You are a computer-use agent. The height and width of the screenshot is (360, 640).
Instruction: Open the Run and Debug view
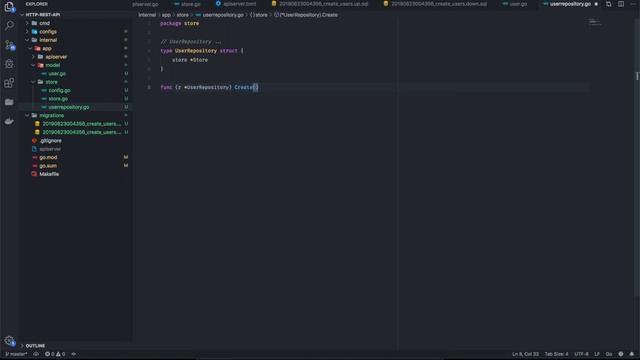9,64
